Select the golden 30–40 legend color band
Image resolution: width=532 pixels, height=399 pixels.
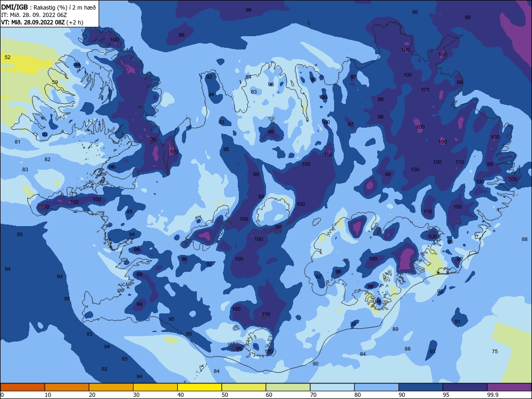click(155, 387)
